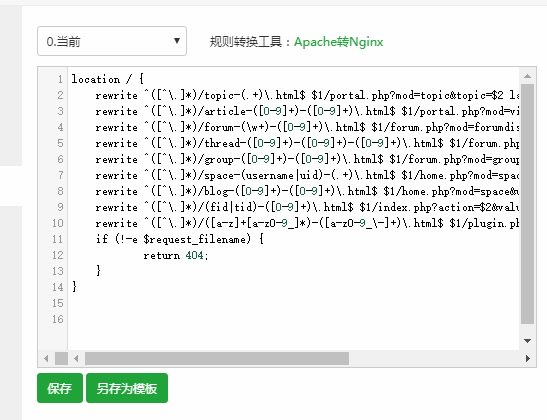Click the wide horizontal scrollbar thumb

click(217, 358)
